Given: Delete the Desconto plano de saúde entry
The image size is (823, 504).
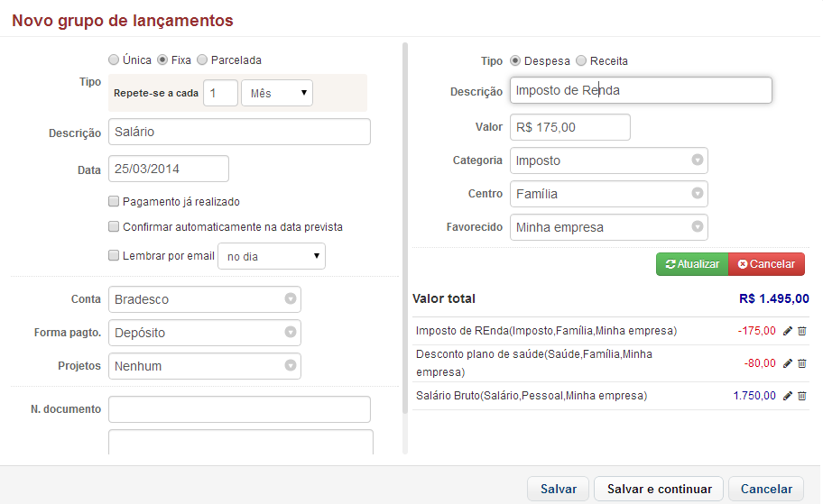Looking at the screenshot, I should 802,363.
